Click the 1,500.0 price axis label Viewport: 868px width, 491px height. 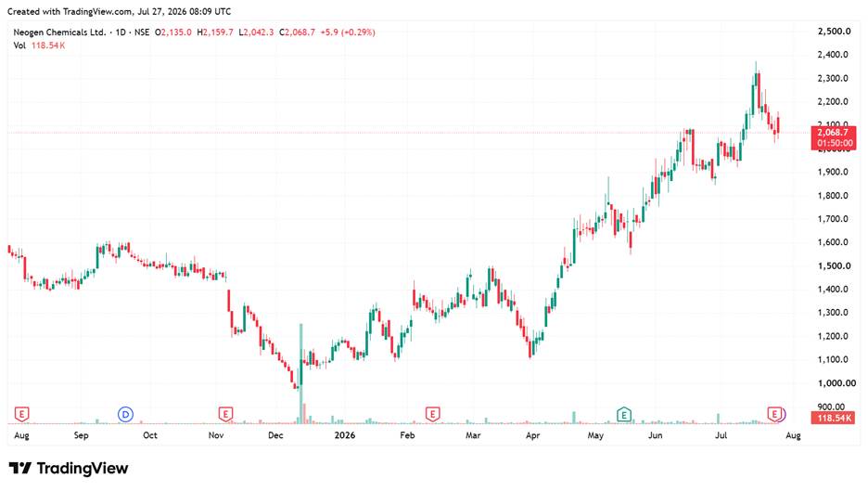click(x=834, y=265)
